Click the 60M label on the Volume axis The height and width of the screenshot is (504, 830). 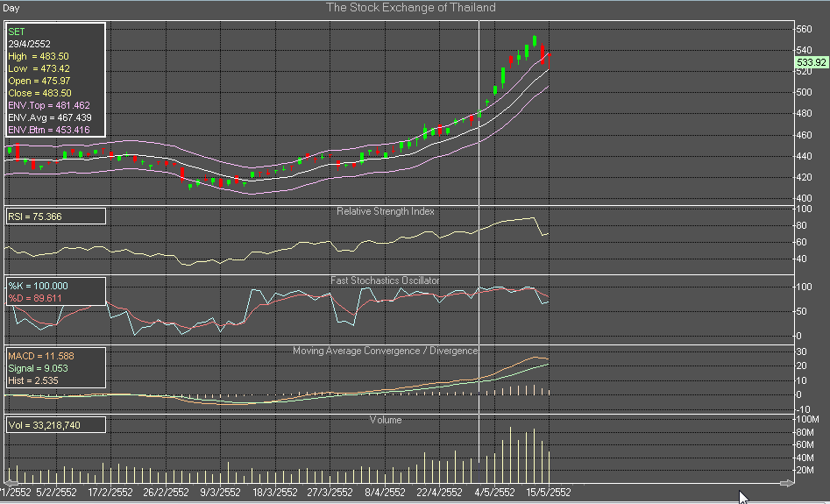point(805,444)
